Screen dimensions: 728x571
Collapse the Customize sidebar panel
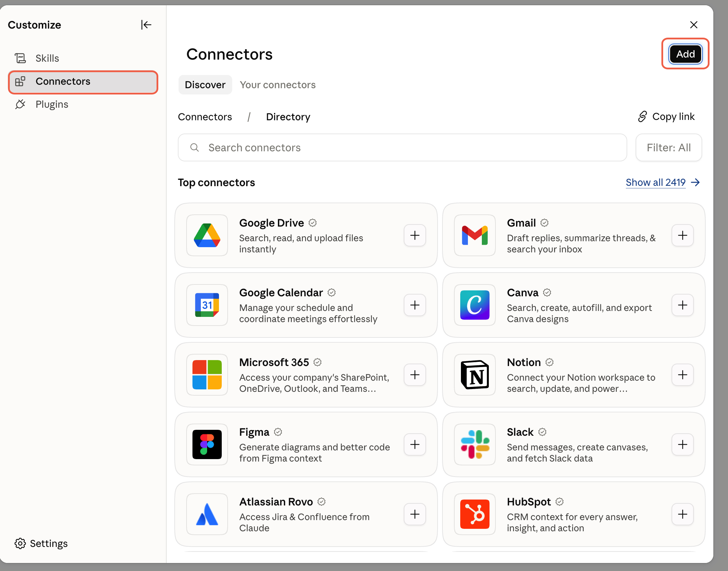pos(146,25)
